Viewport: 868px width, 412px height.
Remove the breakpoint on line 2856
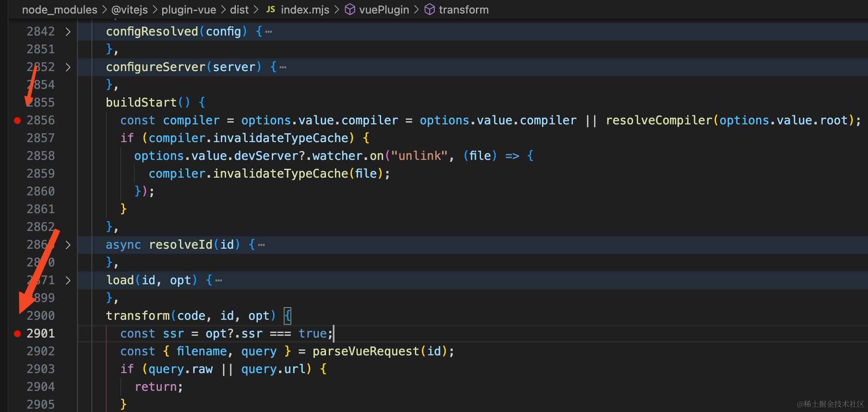(17, 120)
